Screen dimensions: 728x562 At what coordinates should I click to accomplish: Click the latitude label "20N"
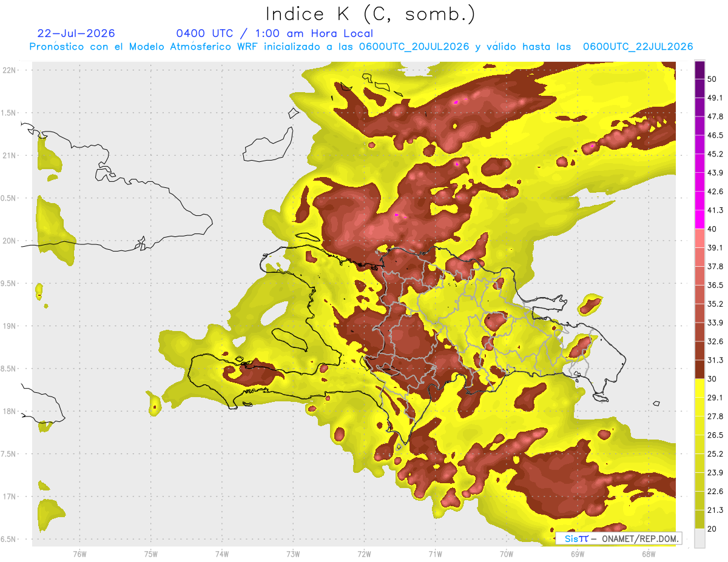(x=10, y=241)
